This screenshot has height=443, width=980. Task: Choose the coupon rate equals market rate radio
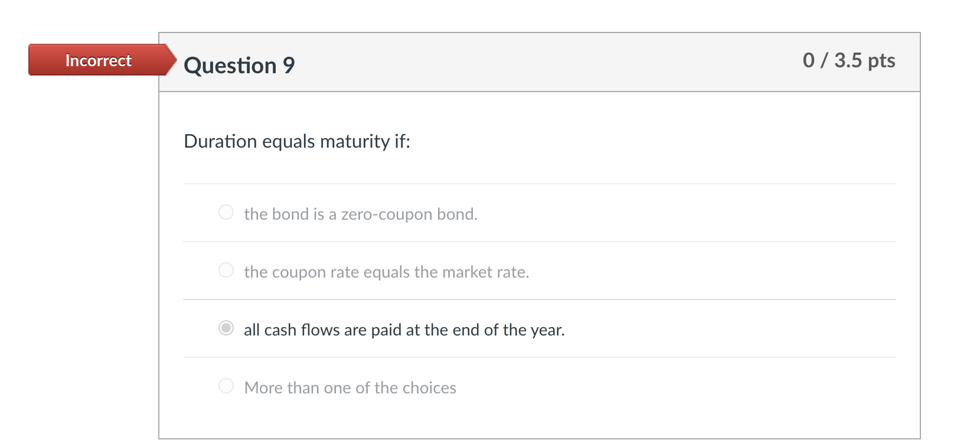(226, 270)
